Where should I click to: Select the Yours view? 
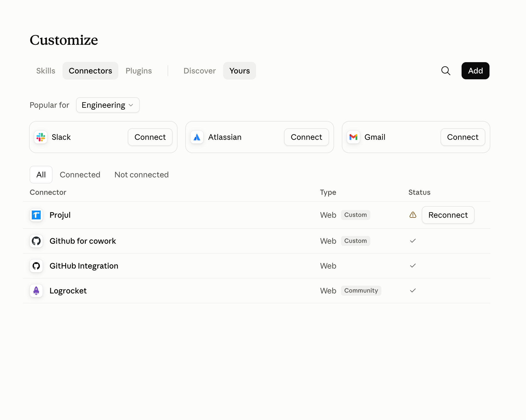pyautogui.click(x=239, y=71)
